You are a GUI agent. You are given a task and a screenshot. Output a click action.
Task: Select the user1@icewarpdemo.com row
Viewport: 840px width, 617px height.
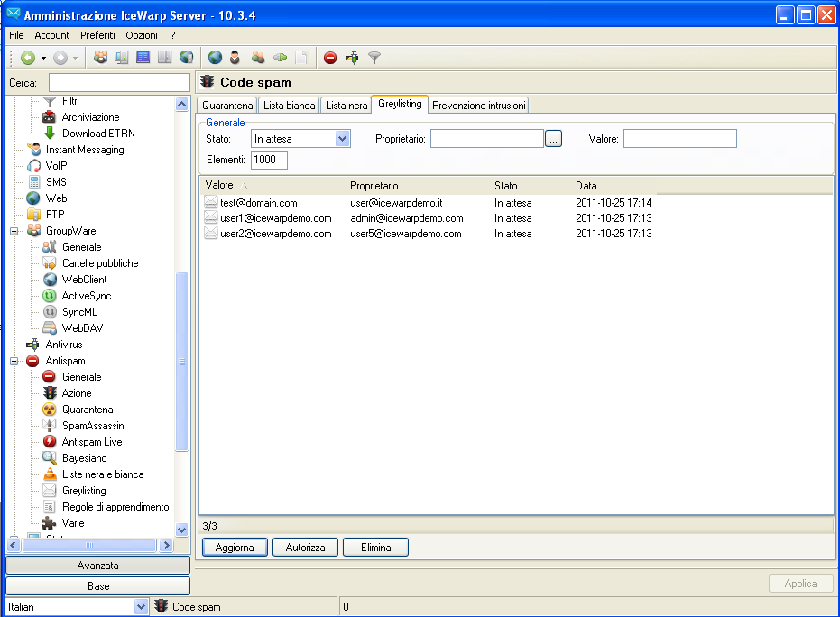pyautogui.click(x=428, y=218)
